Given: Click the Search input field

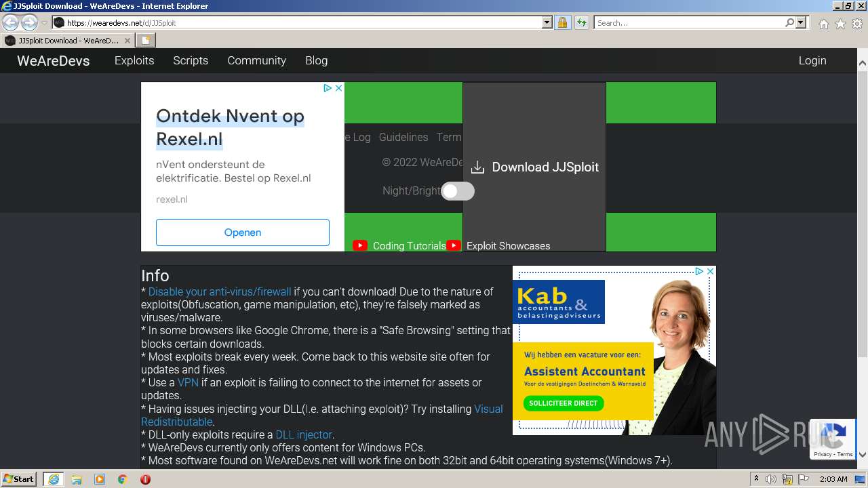Looking at the screenshot, I should (x=689, y=22).
